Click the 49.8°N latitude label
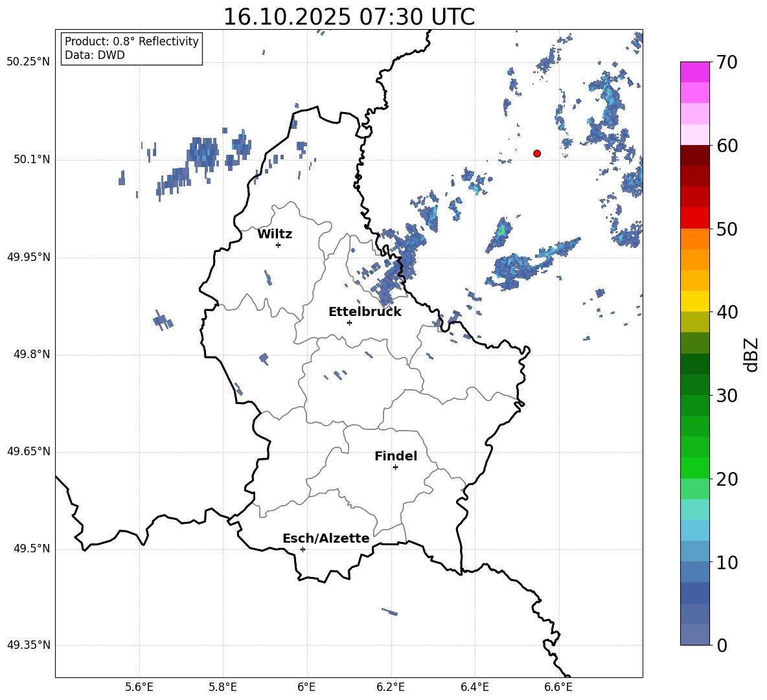767x700 pixels. 32,354
